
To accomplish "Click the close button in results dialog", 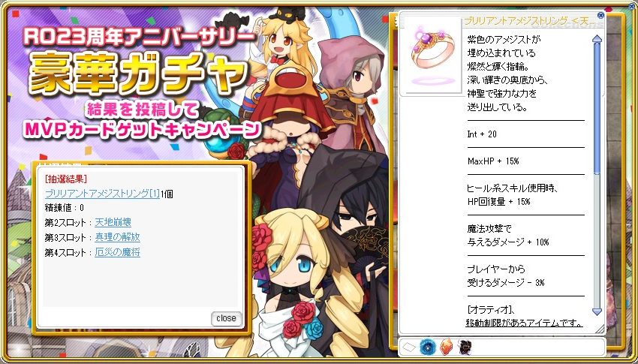I will click(226, 318).
